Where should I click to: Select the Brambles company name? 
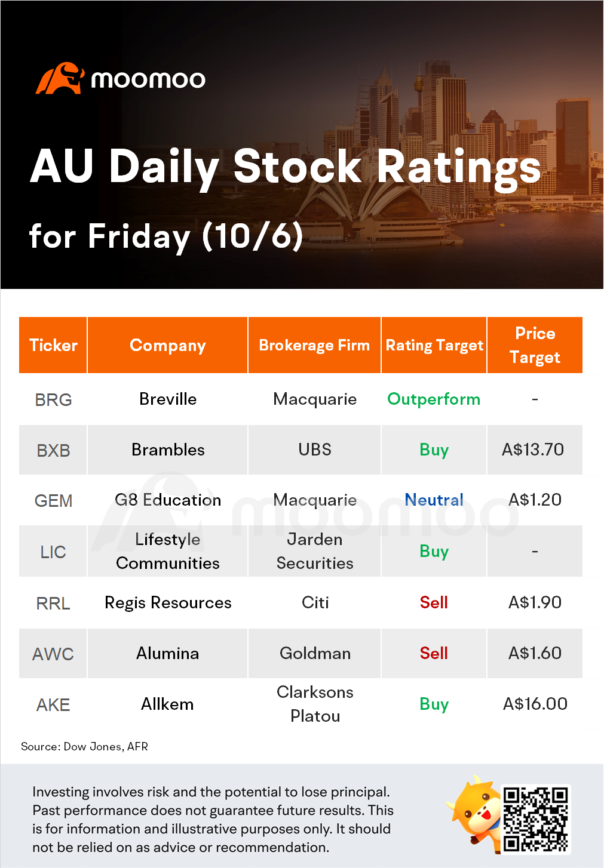168,450
